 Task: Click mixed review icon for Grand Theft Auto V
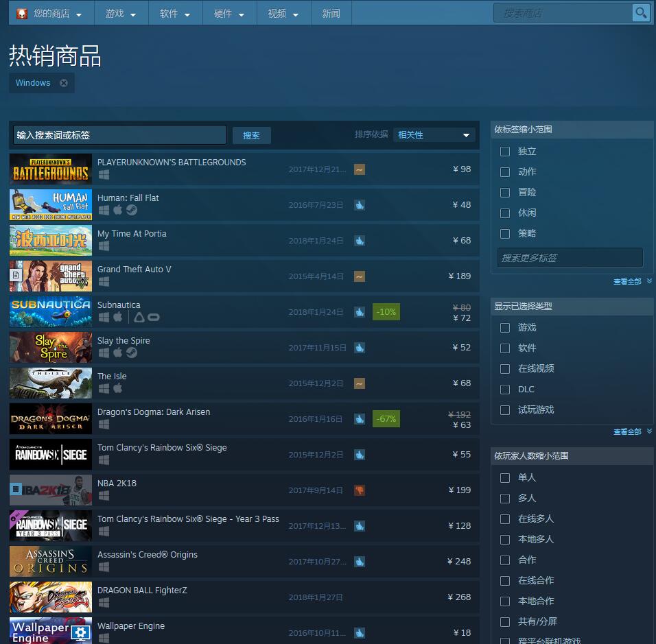pos(360,276)
